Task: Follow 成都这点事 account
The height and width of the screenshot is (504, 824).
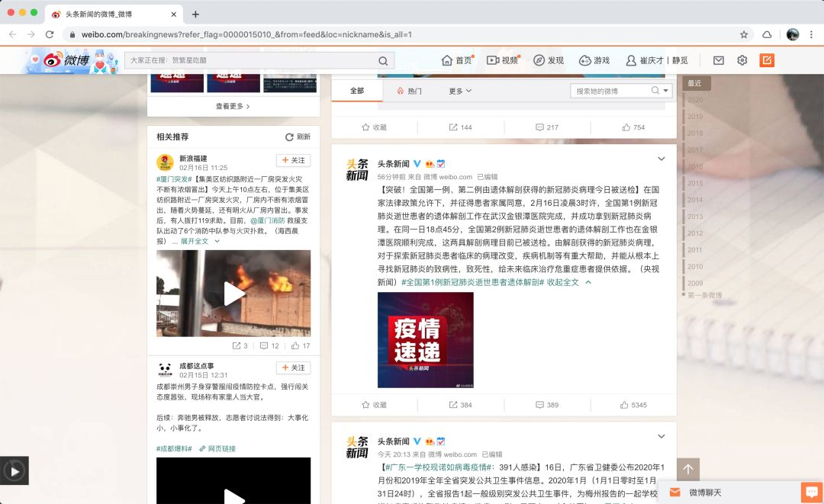Action: pyautogui.click(x=293, y=368)
